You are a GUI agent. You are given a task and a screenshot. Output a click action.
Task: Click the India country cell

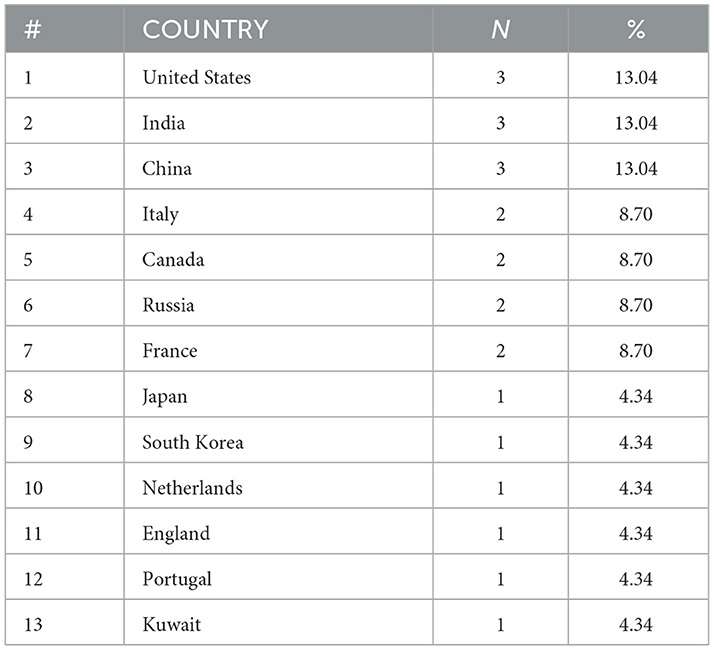[163, 123]
